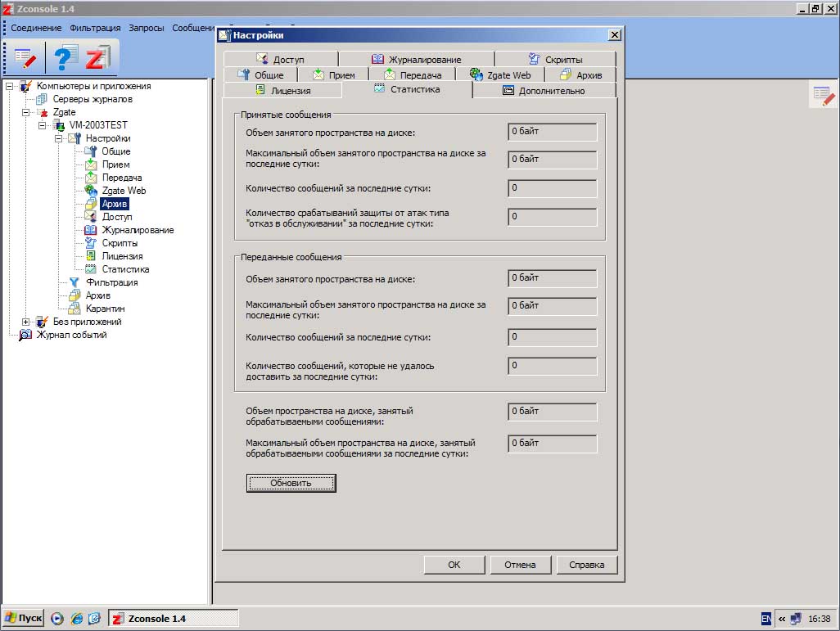Click the Лицензия icon in tree
Screen dimensions: 840x631
click(x=91, y=256)
